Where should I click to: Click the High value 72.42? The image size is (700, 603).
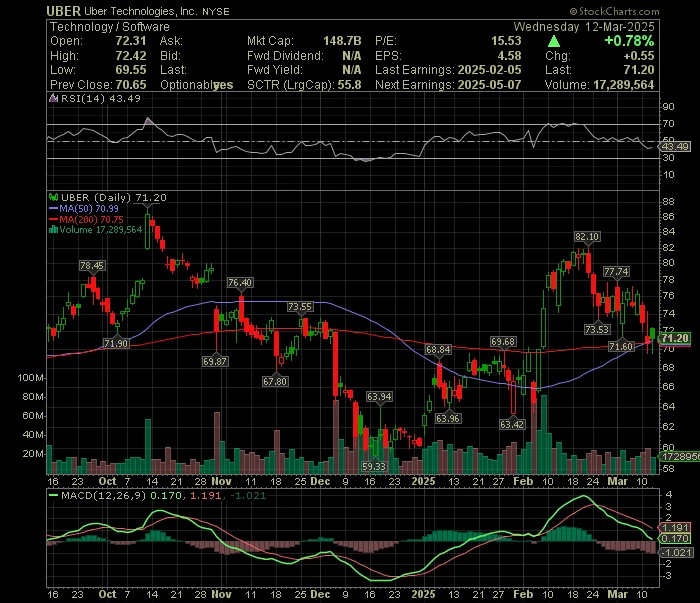click(131, 56)
